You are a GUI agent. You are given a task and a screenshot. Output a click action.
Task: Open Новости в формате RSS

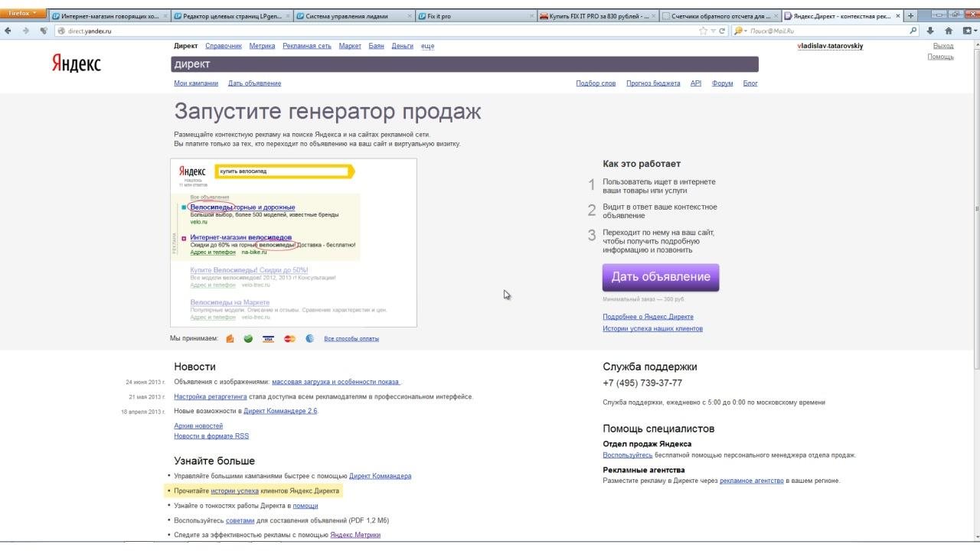211,436
